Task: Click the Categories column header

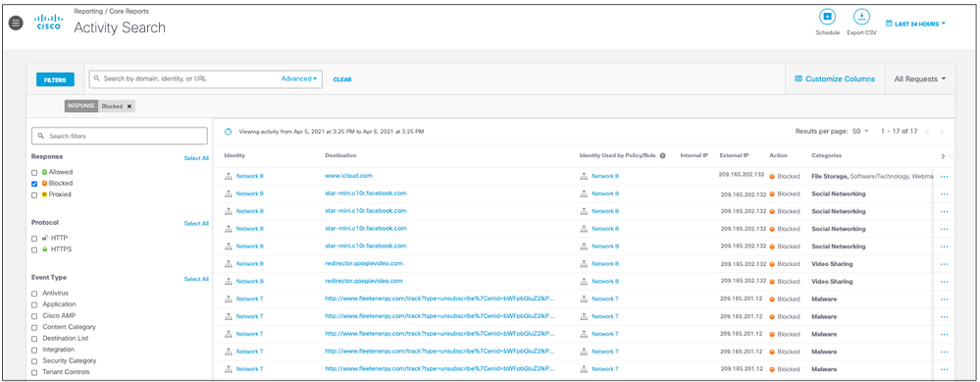Action: point(826,155)
